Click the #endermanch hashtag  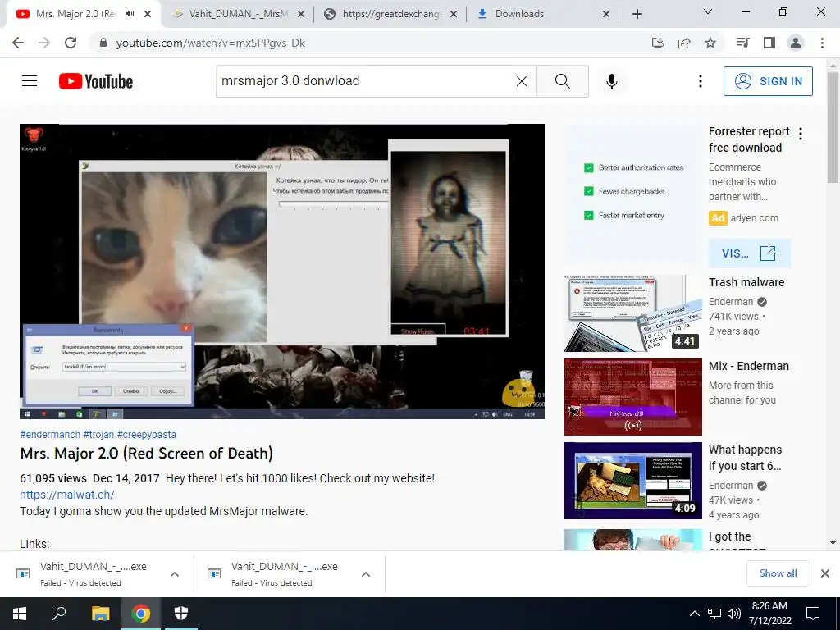coord(50,435)
